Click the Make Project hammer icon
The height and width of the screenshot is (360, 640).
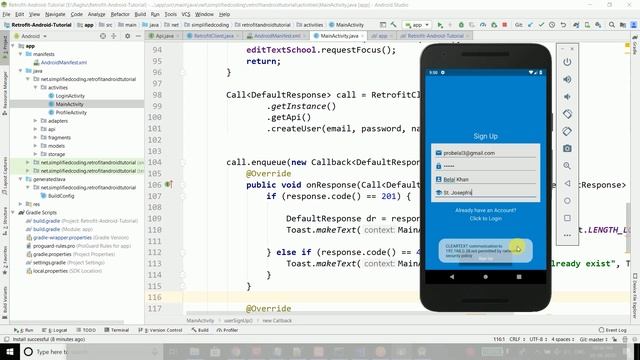pyautogui.click(x=393, y=25)
